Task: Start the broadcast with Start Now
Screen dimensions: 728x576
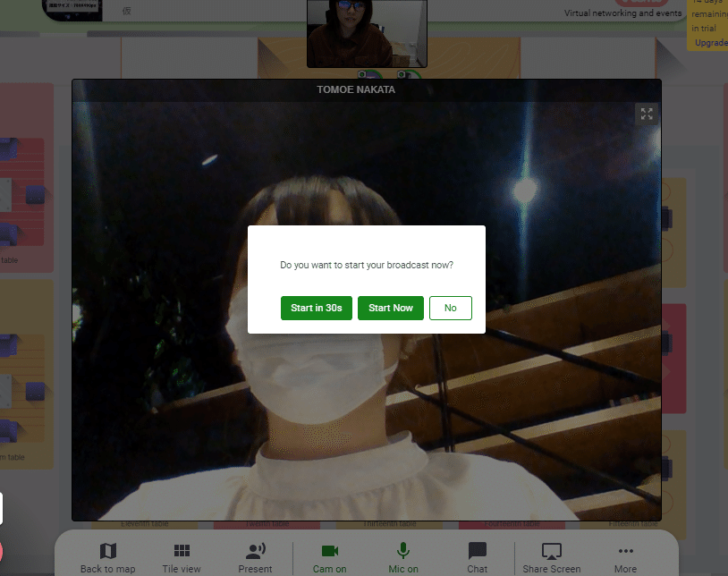Action: (391, 309)
